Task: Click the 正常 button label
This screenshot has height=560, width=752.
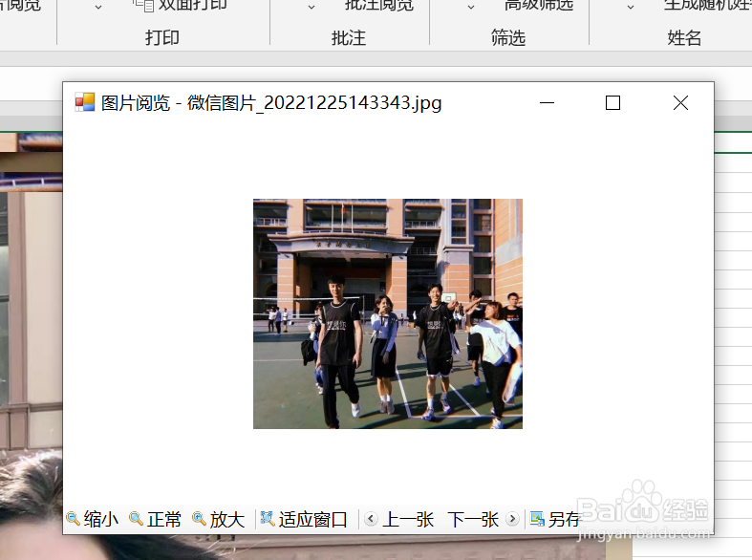Action: coord(164,519)
